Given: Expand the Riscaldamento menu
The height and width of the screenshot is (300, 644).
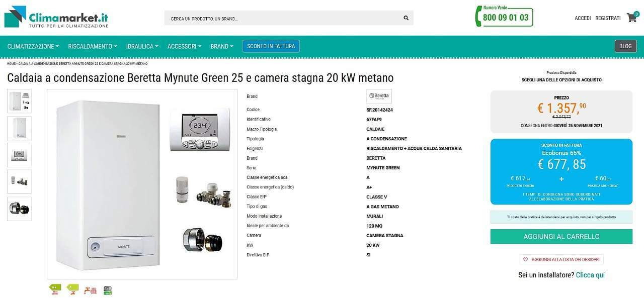Looking at the screenshot, I should point(93,46).
